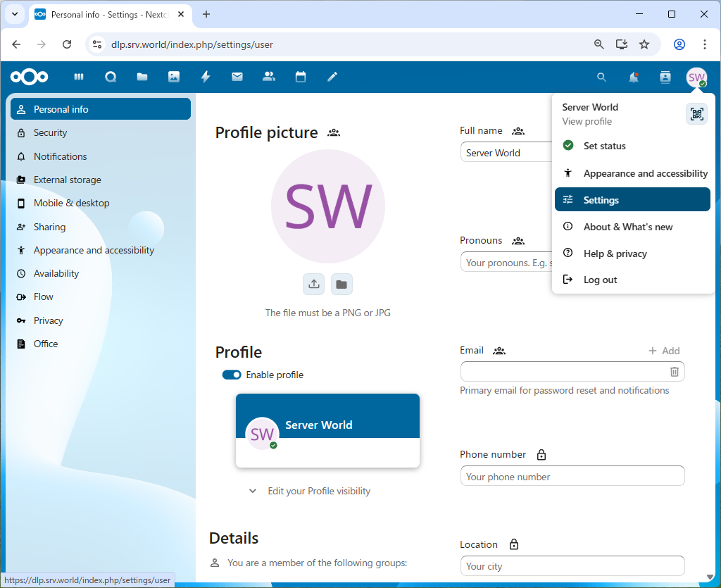Open the contacts menu icon in header
The image size is (721, 588).
click(x=665, y=77)
